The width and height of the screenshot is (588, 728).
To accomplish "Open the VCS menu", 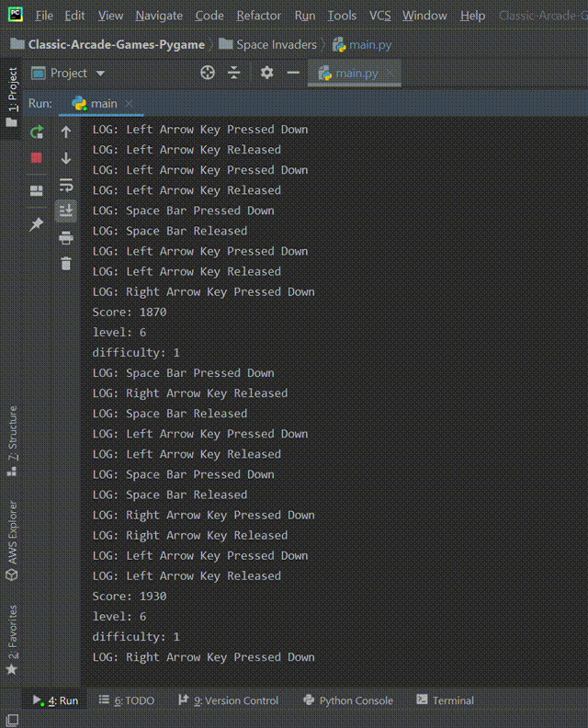I will [x=379, y=16].
